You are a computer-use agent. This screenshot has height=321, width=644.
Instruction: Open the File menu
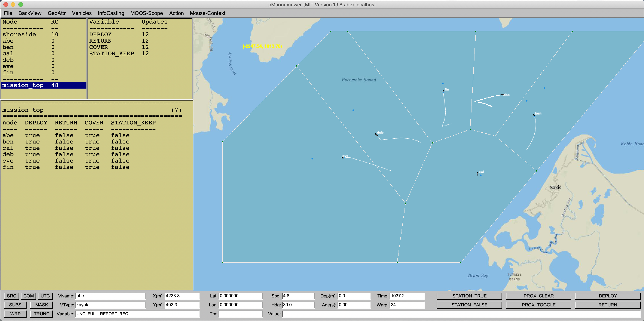8,13
